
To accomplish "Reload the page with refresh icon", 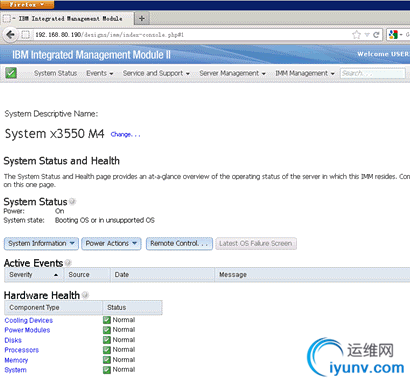I will point(376,35).
